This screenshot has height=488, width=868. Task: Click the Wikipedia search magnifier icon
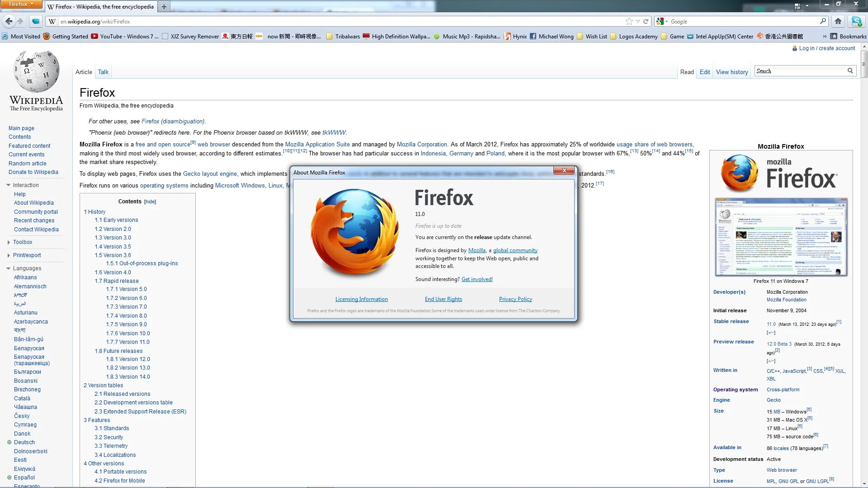(x=850, y=71)
